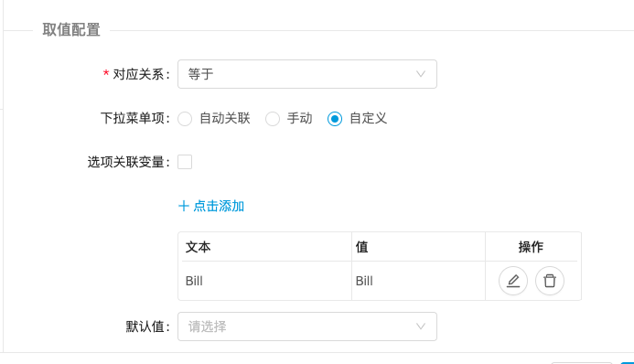Click the 文本 column header

[x=199, y=247]
